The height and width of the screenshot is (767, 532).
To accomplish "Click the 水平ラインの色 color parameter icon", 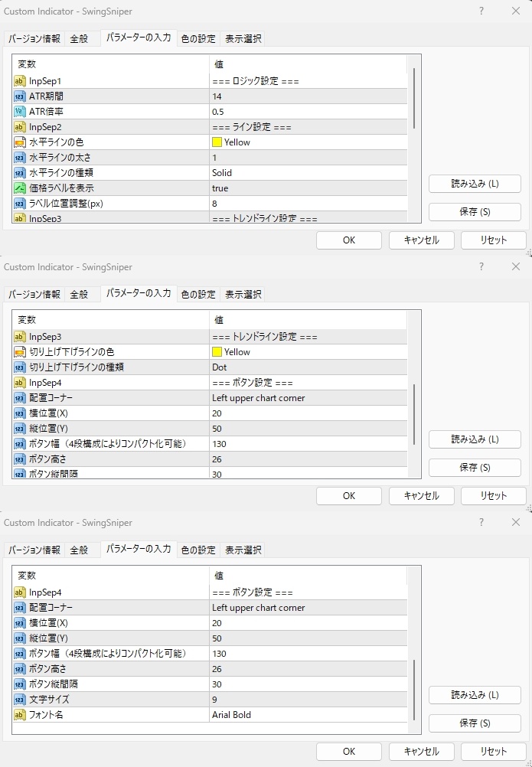I will 20,142.
